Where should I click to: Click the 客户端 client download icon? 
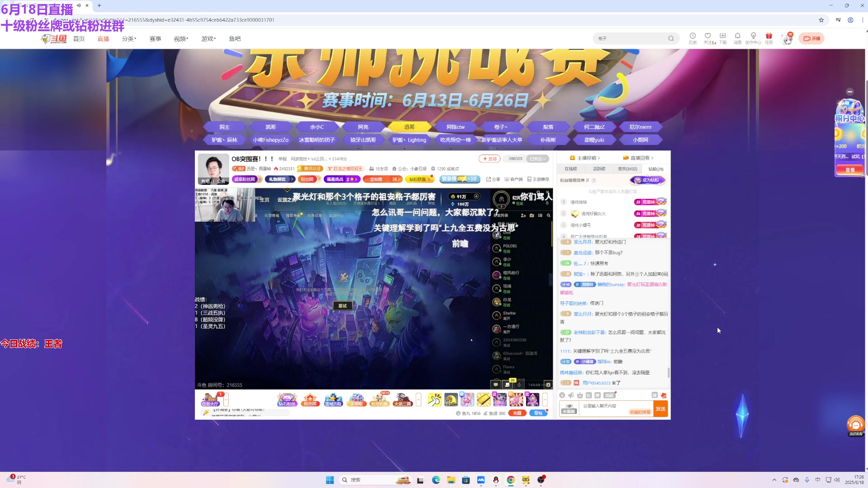click(x=514, y=179)
